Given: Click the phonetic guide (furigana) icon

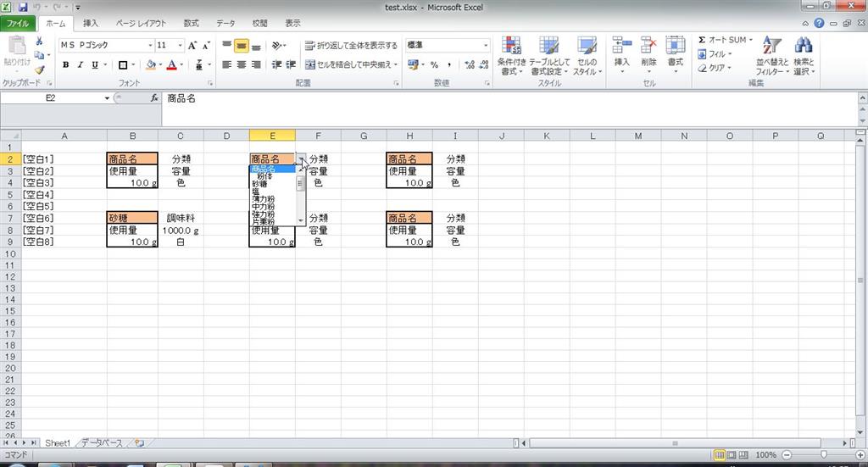Looking at the screenshot, I should (x=198, y=64).
